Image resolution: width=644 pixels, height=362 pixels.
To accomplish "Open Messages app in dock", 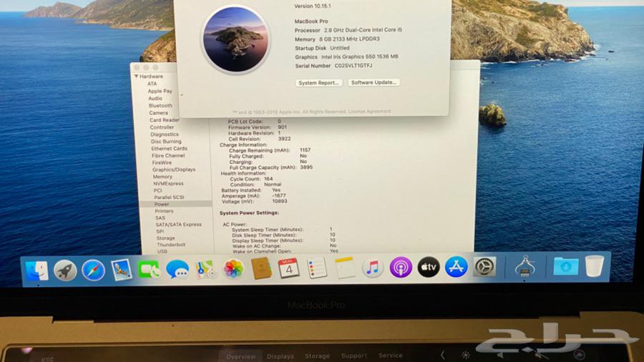I will (177, 270).
